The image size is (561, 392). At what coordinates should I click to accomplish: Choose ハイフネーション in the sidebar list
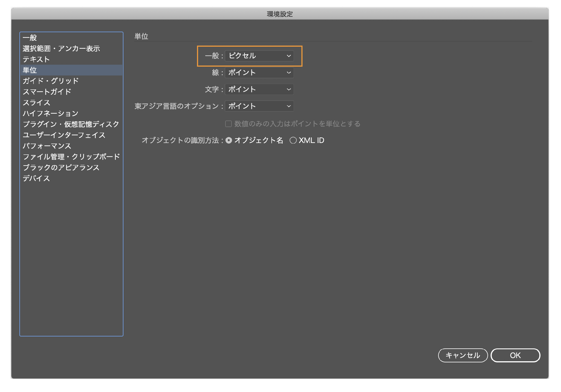[71, 113]
